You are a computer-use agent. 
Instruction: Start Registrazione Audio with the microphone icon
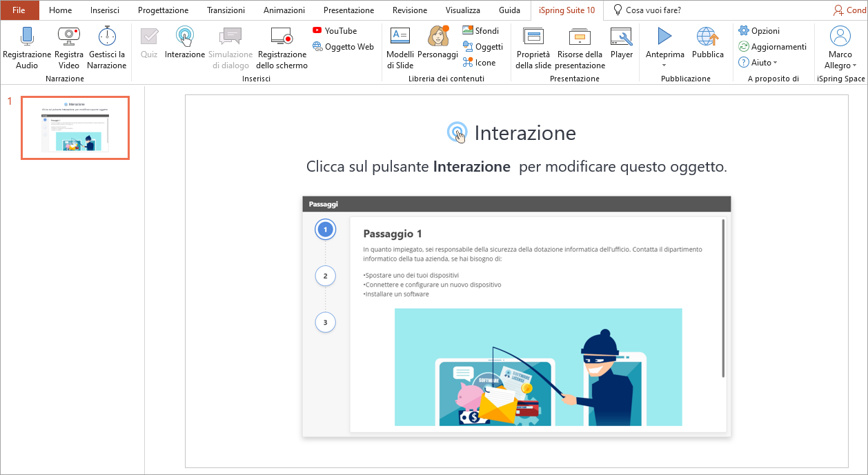tap(27, 37)
